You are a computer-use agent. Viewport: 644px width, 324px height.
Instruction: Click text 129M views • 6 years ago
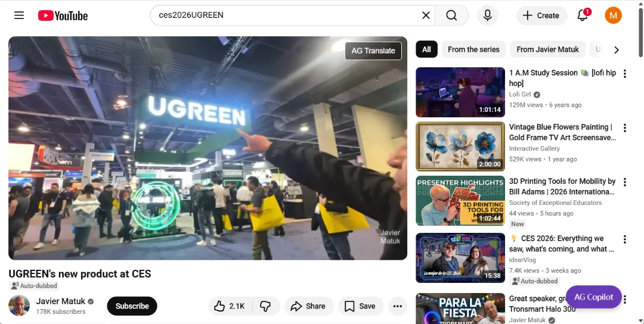[x=545, y=105]
